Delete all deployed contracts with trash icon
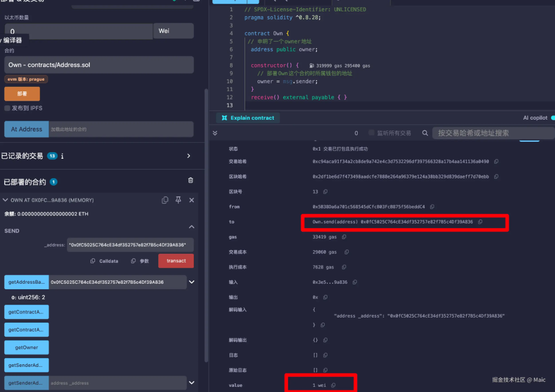The height and width of the screenshot is (392, 555). pyautogui.click(x=191, y=180)
